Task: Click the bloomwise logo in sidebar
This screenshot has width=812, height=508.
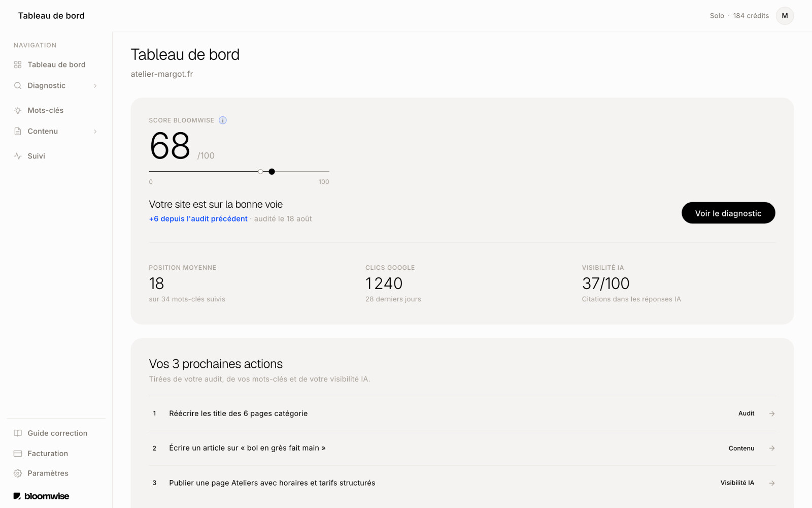Action: pos(41,496)
